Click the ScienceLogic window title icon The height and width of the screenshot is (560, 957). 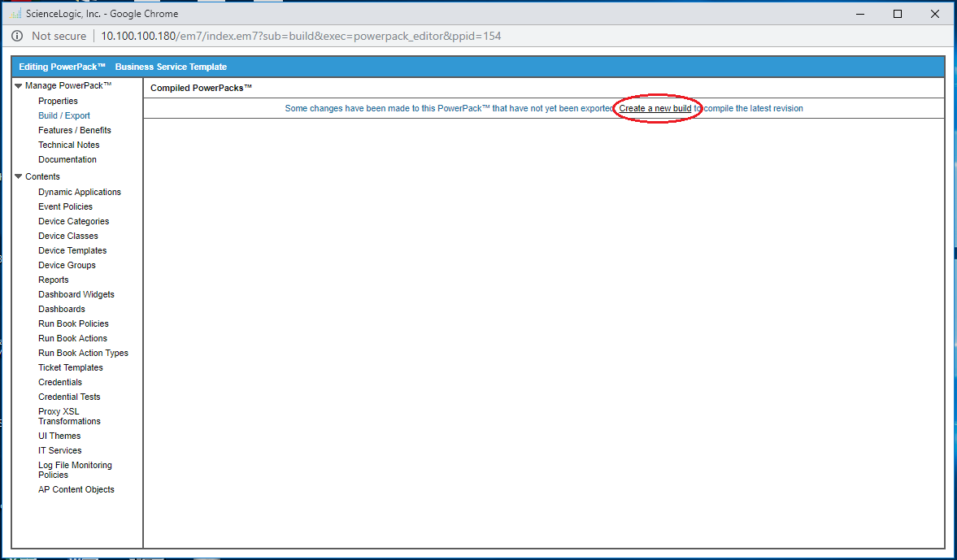coord(16,14)
